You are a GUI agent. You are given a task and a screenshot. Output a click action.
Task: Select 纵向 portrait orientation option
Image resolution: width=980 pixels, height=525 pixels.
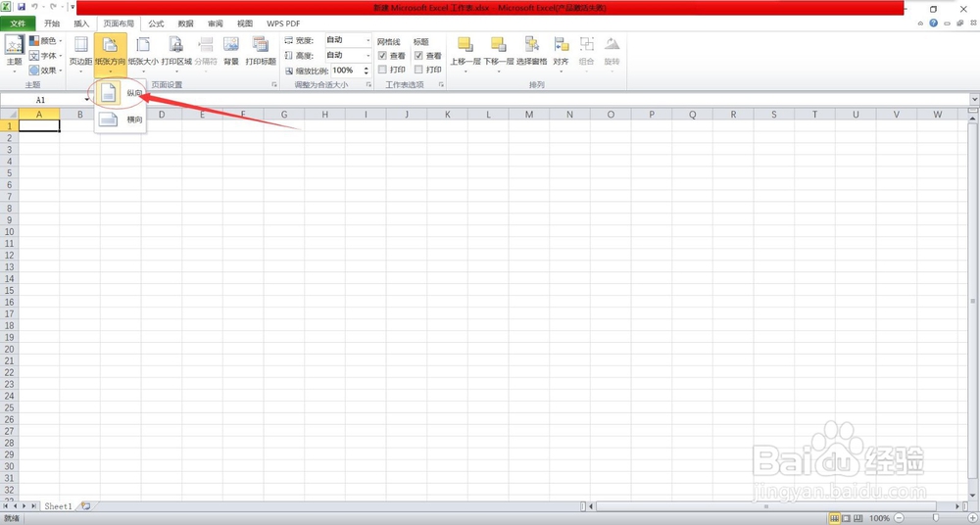point(122,93)
